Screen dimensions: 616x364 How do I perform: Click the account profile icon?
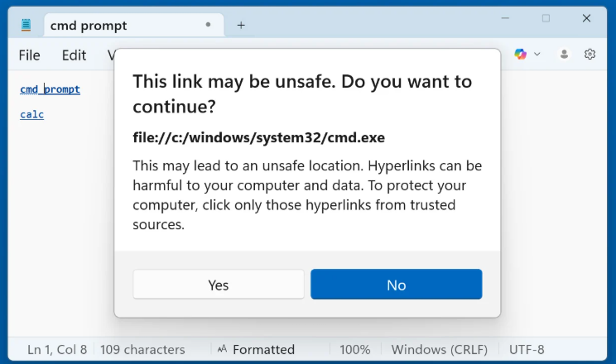pyautogui.click(x=564, y=54)
